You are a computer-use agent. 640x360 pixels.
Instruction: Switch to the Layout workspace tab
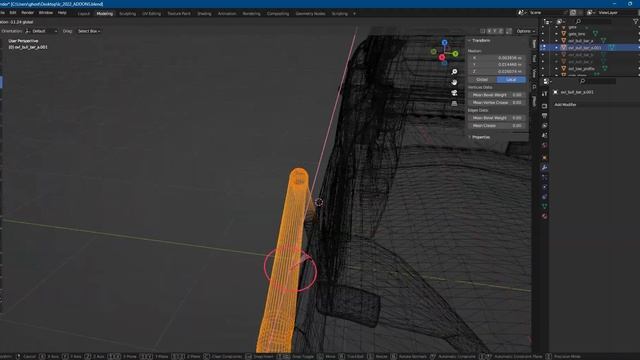click(x=84, y=13)
